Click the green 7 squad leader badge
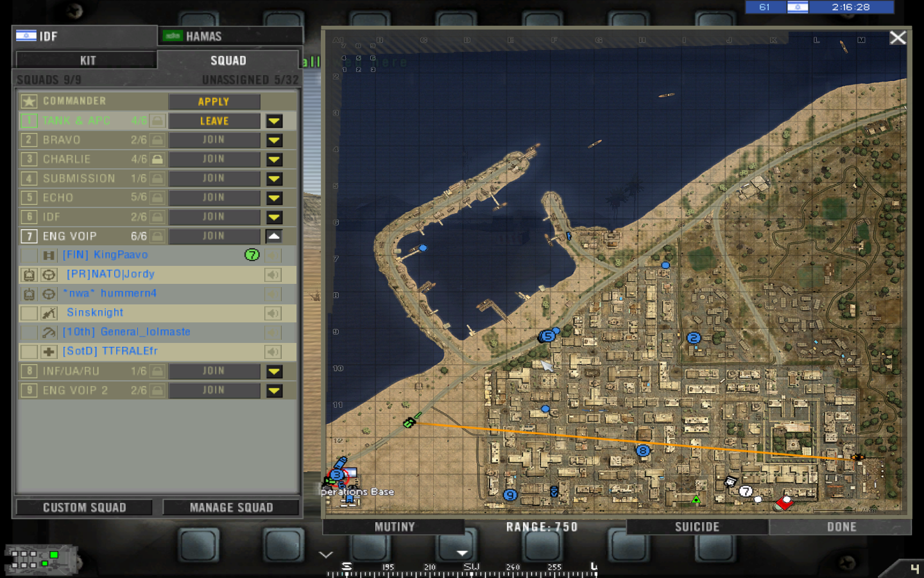924x578 pixels. (x=252, y=255)
